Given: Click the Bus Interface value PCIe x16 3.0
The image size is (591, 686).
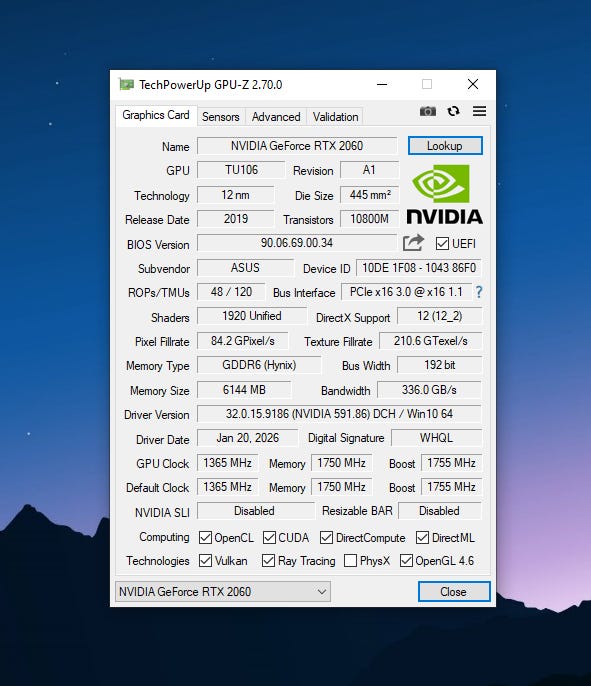Looking at the screenshot, I should [x=406, y=292].
